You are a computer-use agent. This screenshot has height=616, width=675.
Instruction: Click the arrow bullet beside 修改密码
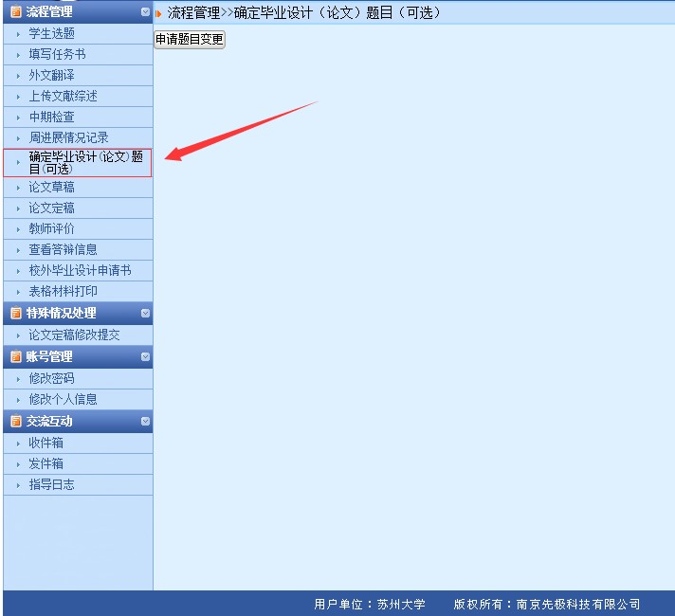coord(18,379)
